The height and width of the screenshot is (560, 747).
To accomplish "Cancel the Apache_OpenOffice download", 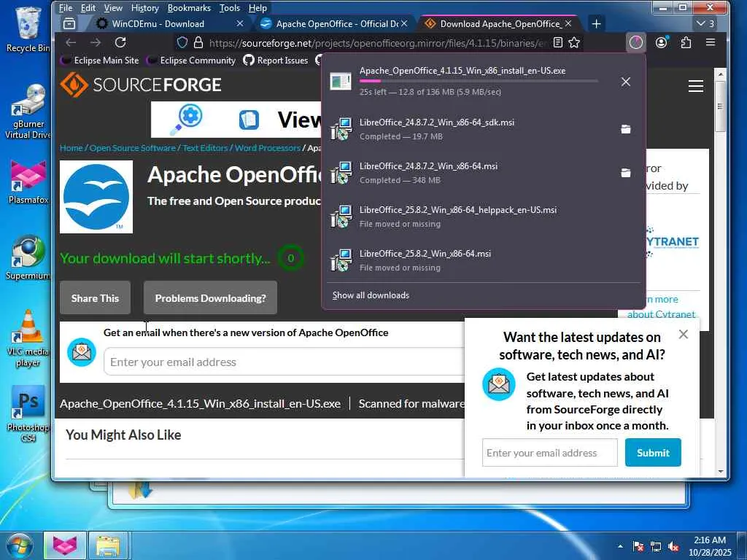I will (626, 82).
